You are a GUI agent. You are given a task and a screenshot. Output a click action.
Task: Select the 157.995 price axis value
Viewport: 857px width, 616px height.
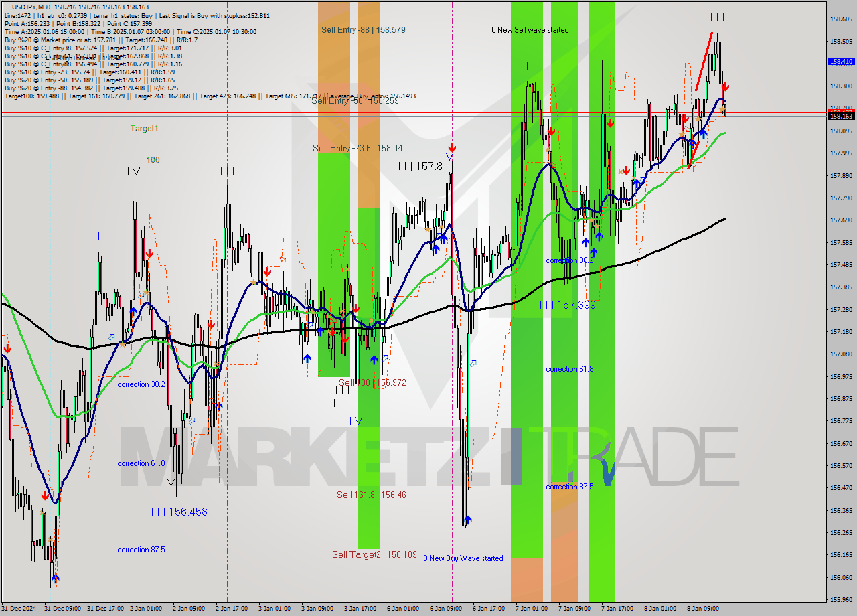(x=842, y=153)
